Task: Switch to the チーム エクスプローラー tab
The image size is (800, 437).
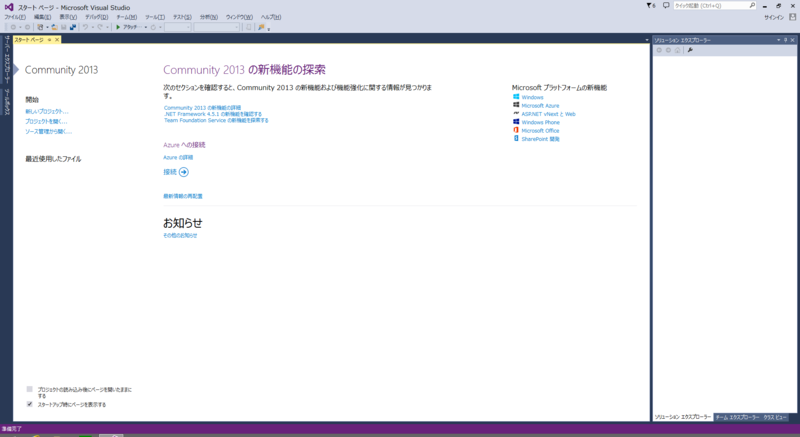Action: point(737,417)
